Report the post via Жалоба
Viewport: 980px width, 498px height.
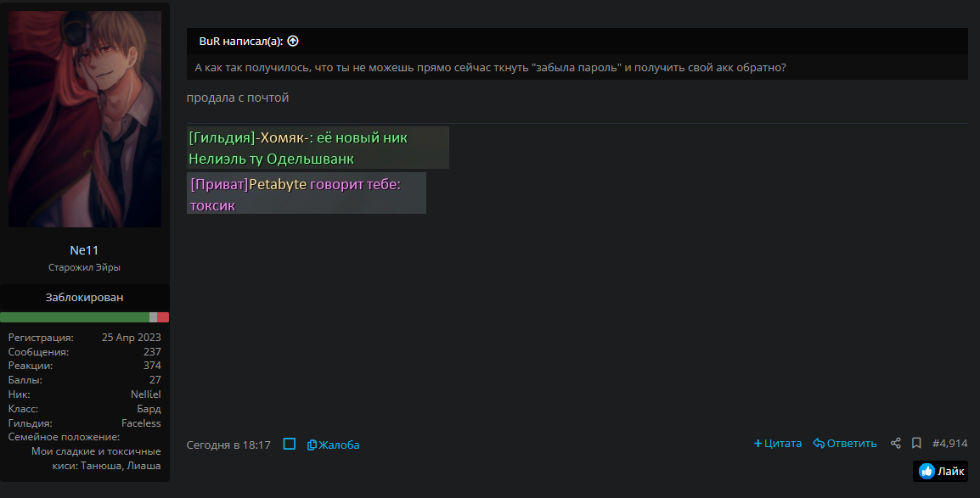[x=333, y=445]
